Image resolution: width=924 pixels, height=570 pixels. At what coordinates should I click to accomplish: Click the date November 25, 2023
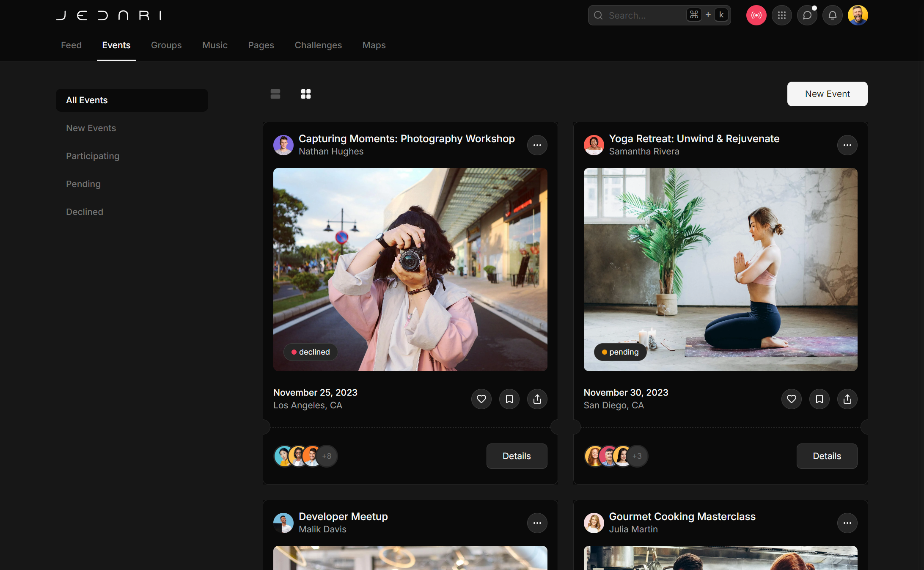click(x=315, y=393)
